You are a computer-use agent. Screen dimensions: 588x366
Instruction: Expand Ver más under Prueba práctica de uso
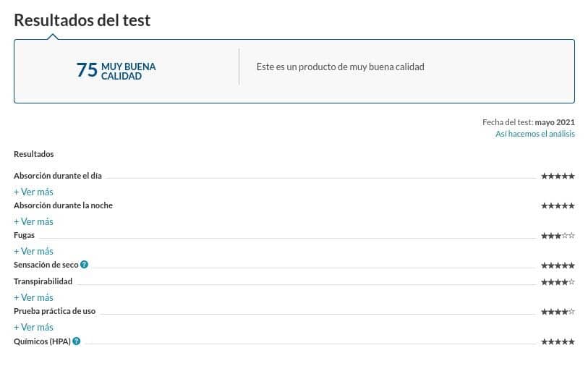tap(33, 328)
